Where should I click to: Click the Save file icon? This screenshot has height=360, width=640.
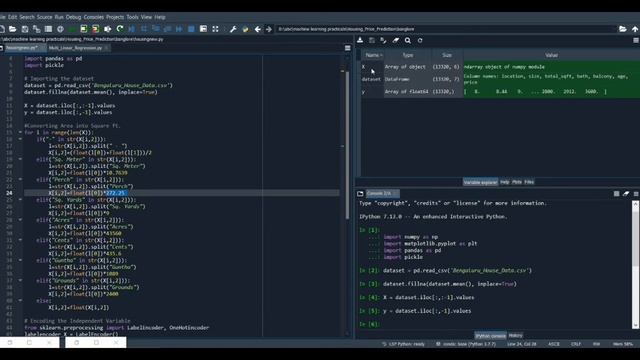25,29
